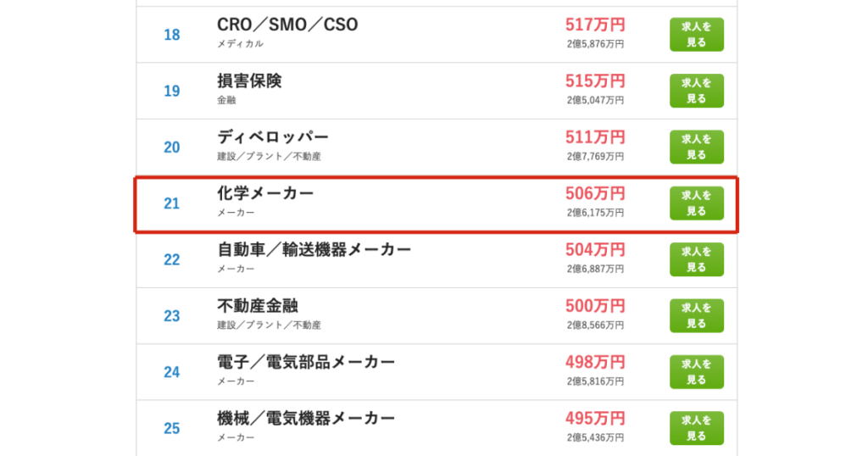Click 求人を見る button for CRO/SMO/CSO
Viewport: 868px width, 456px height.
(697, 34)
